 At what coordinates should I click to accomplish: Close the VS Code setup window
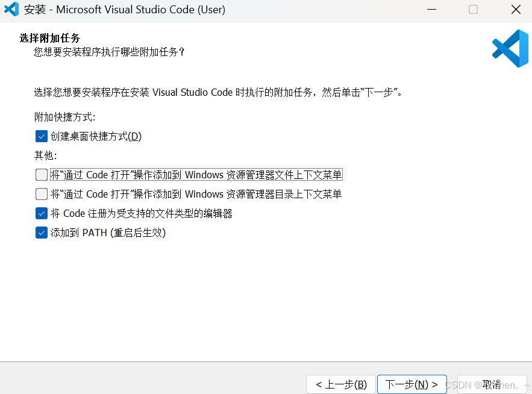click(x=516, y=10)
